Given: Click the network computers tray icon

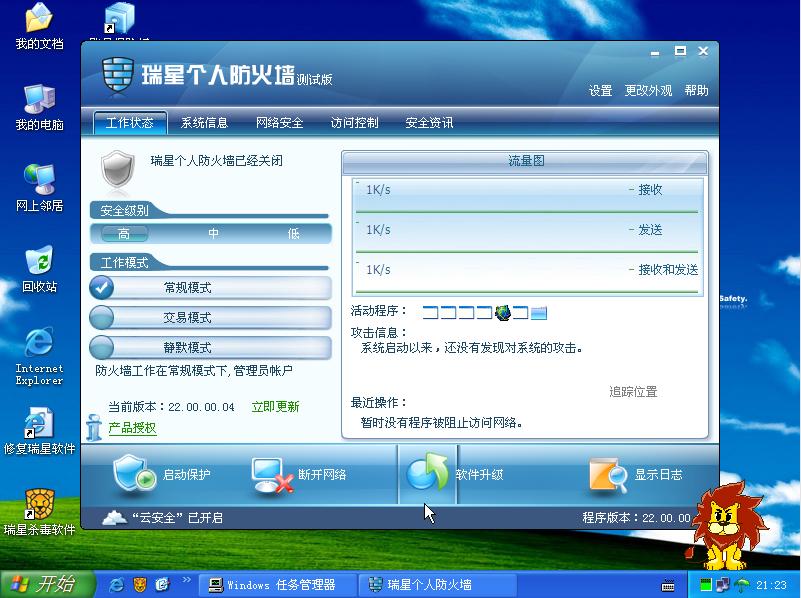Looking at the screenshot, I should coord(723,585).
